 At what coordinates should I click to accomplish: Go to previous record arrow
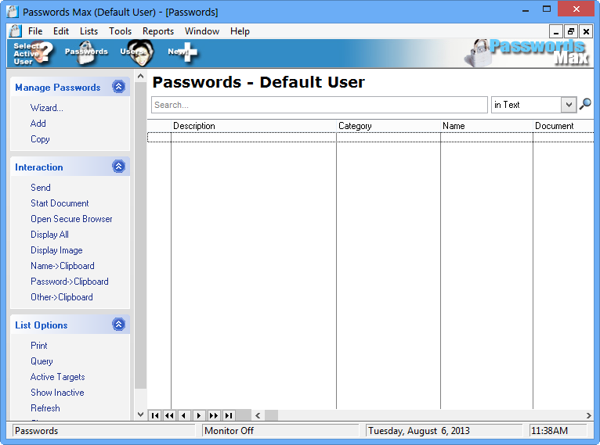184,415
